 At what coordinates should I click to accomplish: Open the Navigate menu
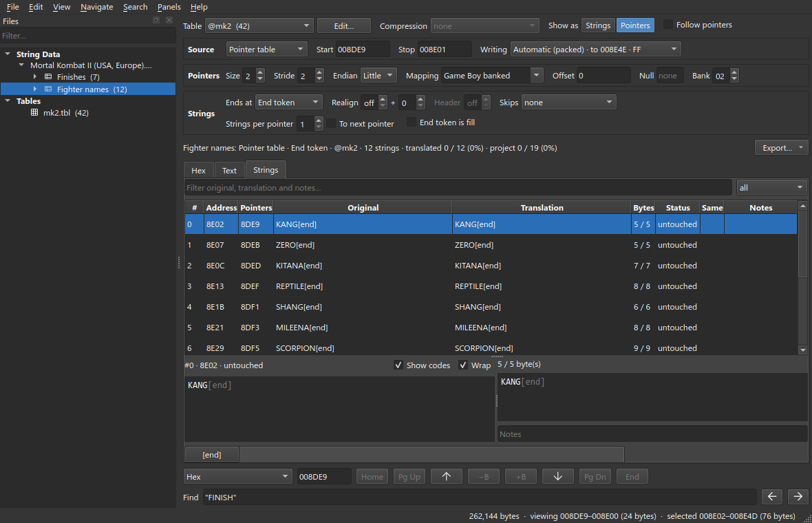pos(97,7)
